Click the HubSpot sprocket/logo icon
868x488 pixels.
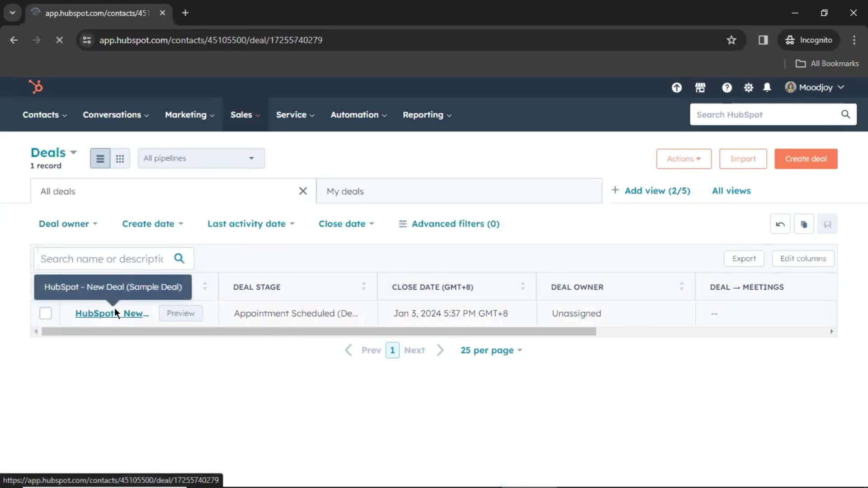click(35, 87)
